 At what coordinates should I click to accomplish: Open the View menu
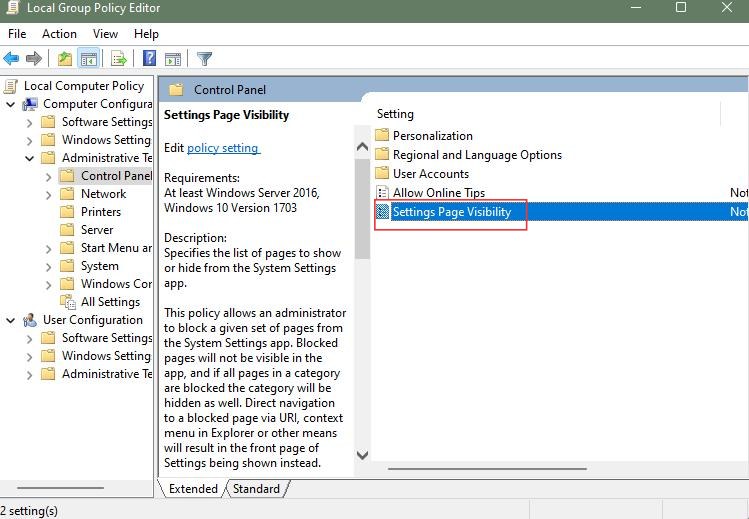tap(105, 34)
